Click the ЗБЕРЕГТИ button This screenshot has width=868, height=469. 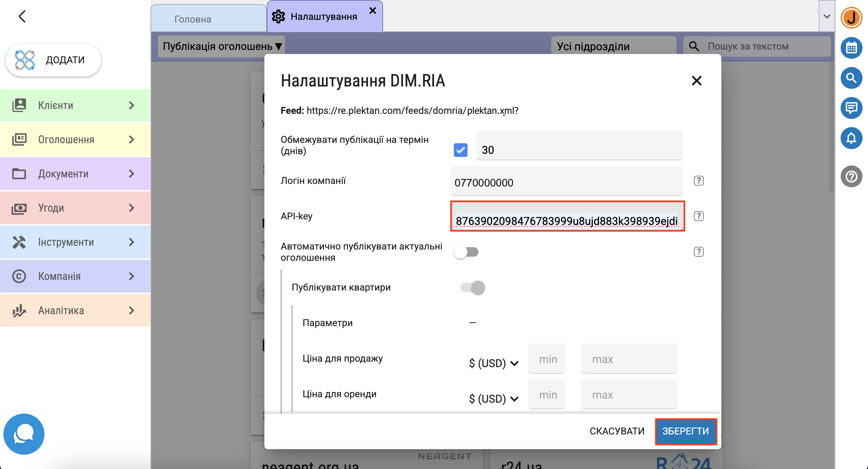click(x=685, y=431)
